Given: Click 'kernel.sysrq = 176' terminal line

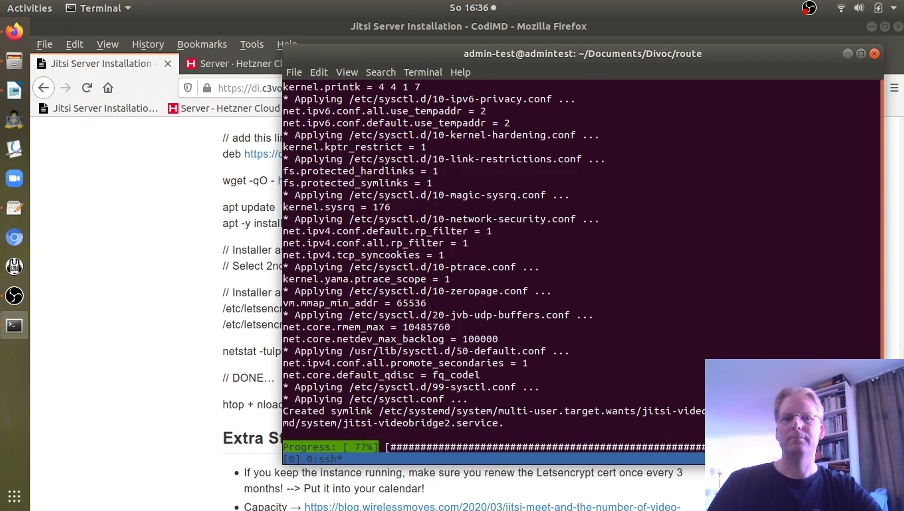Looking at the screenshot, I should 336,207.
